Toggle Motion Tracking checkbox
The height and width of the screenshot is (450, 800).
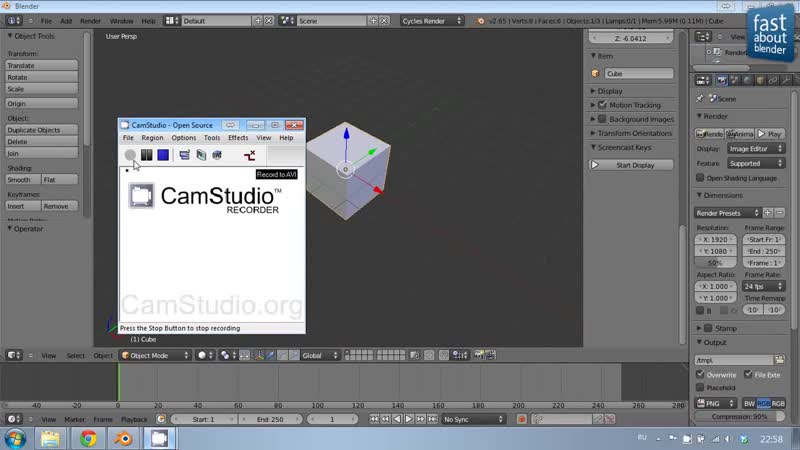coord(603,105)
